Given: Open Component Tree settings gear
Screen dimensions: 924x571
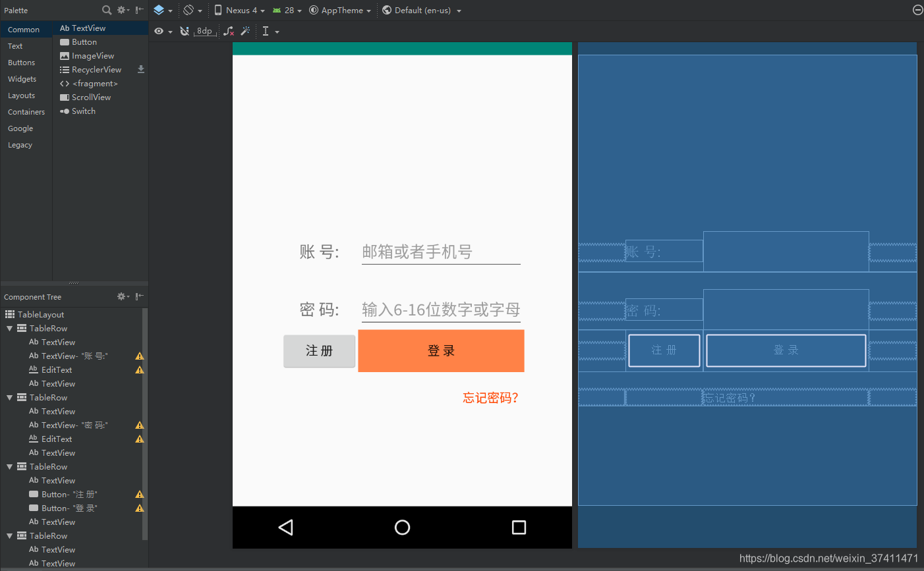Looking at the screenshot, I should [123, 296].
